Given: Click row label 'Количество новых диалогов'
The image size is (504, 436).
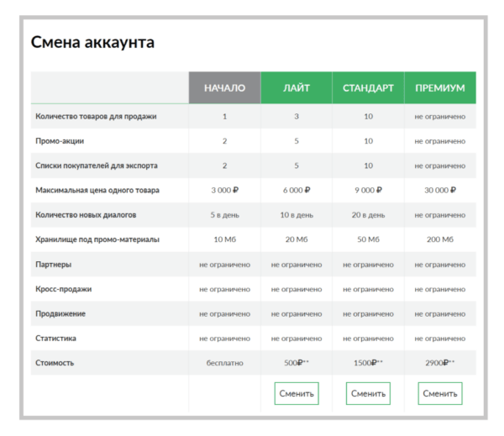Looking at the screenshot, I should [x=86, y=215].
